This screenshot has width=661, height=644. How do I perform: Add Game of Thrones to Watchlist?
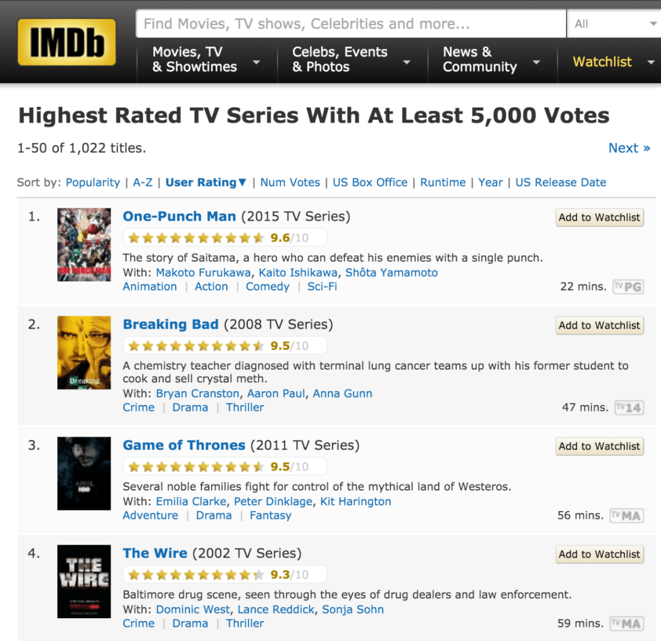(599, 446)
